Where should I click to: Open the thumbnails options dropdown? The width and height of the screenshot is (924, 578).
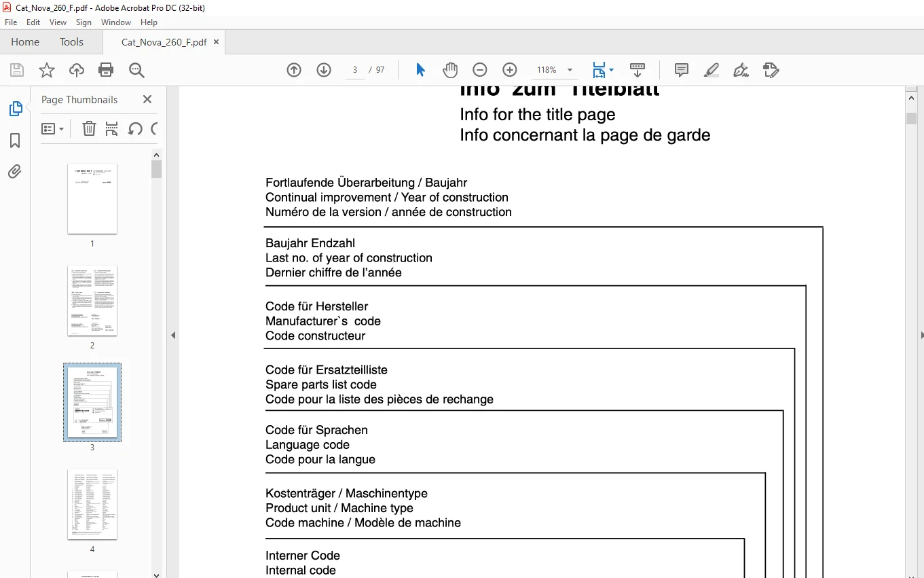53,128
